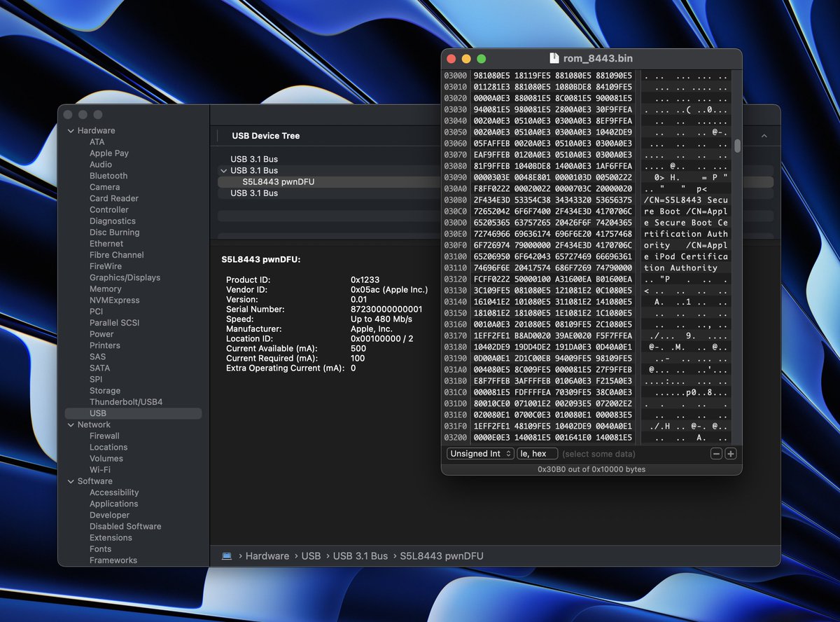840x622 pixels.
Task: Click the computer icon in the breadcrumb bar
Action: coord(226,555)
